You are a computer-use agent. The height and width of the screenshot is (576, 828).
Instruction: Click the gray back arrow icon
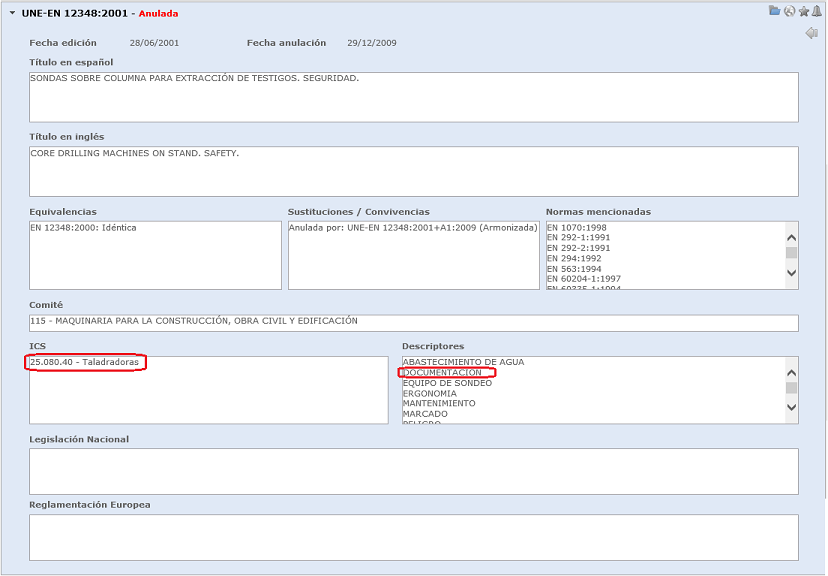pos(811,33)
